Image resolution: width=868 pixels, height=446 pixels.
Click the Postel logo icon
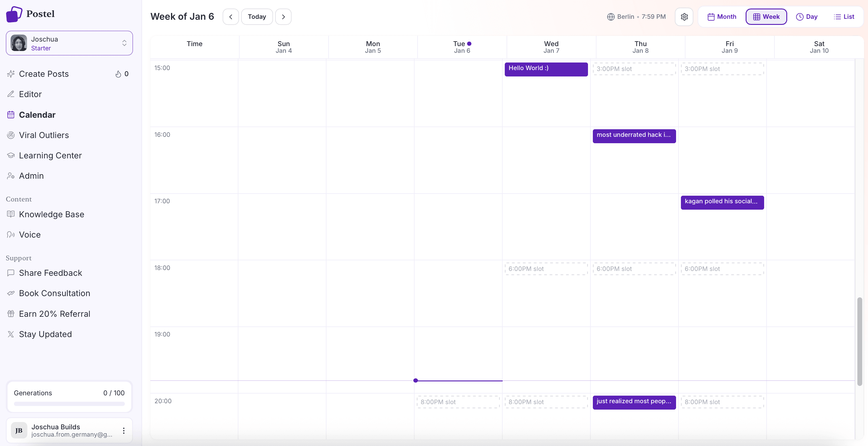click(14, 14)
